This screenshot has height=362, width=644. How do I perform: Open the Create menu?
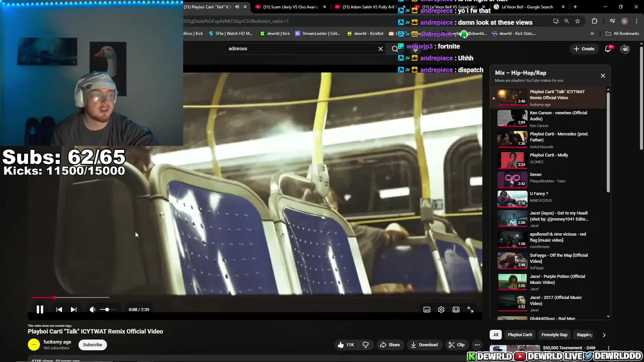pos(584,49)
